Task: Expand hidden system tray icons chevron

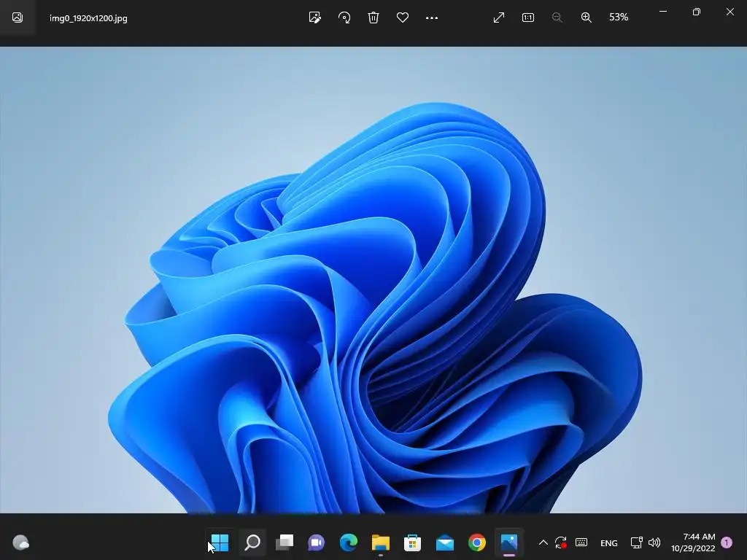Action: [x=543, y=542]
